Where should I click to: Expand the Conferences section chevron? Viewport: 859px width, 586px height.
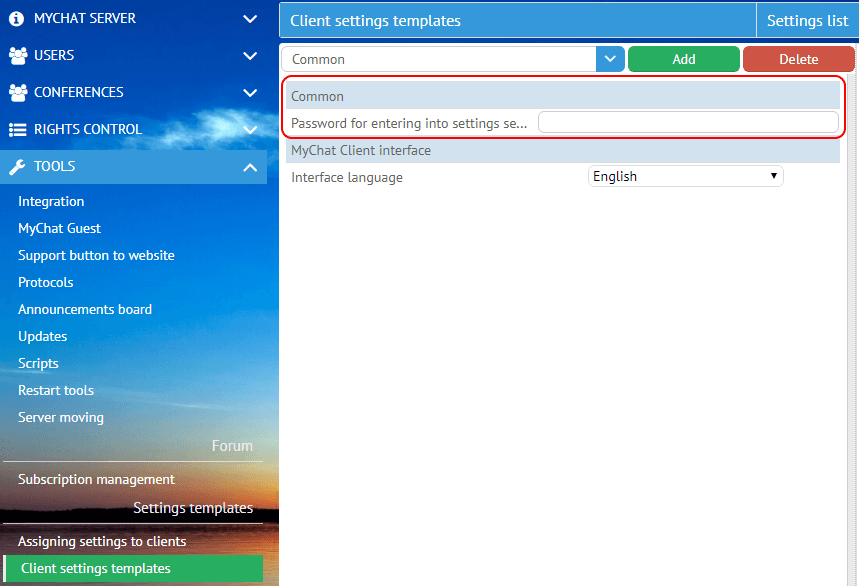(x=250, y=92)
